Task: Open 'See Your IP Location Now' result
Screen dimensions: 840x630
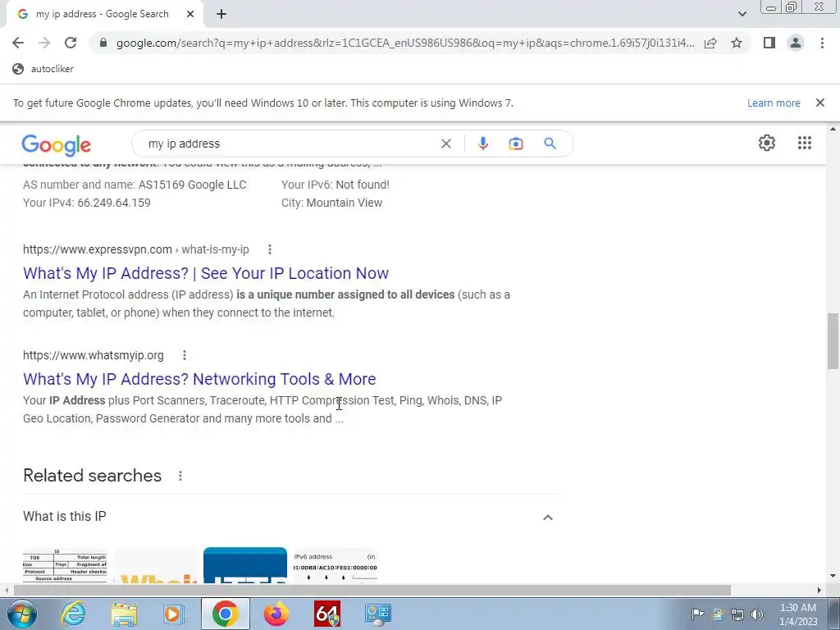Action: pyautogui.click(x=206, y=273)
